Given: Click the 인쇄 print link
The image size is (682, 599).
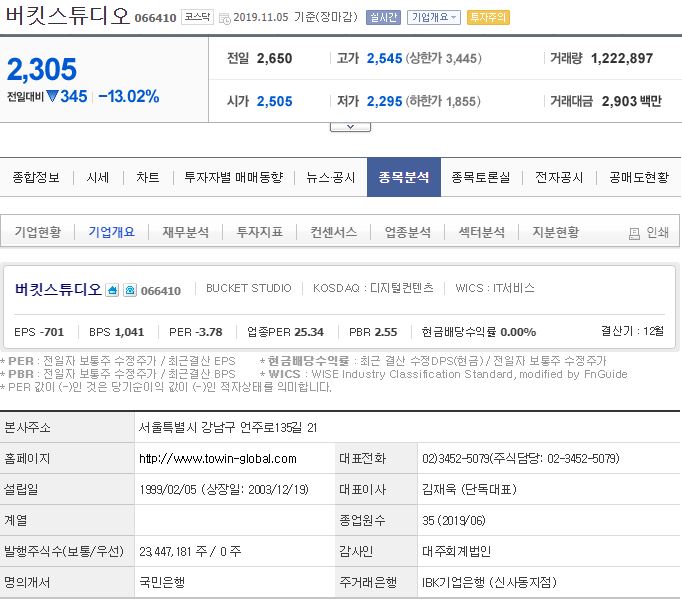Looking at the screenshot, I should tap(657, 232).
